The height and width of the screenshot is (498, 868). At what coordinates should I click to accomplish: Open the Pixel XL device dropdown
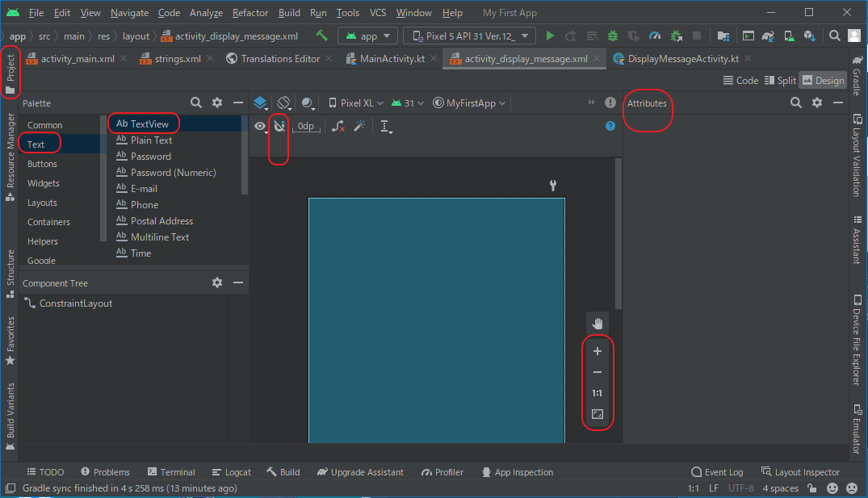point(356,103)
